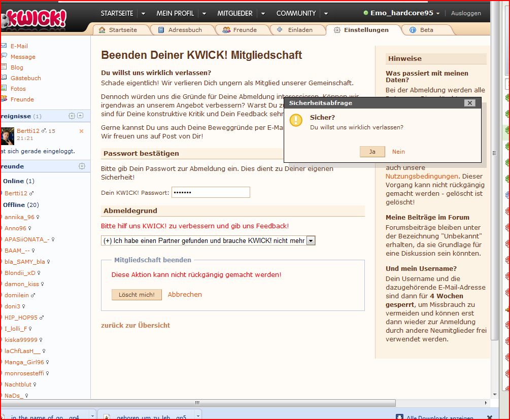Collapse the Ereignisse panel arrow icon
510x420 pixels.
pos(80,116)
